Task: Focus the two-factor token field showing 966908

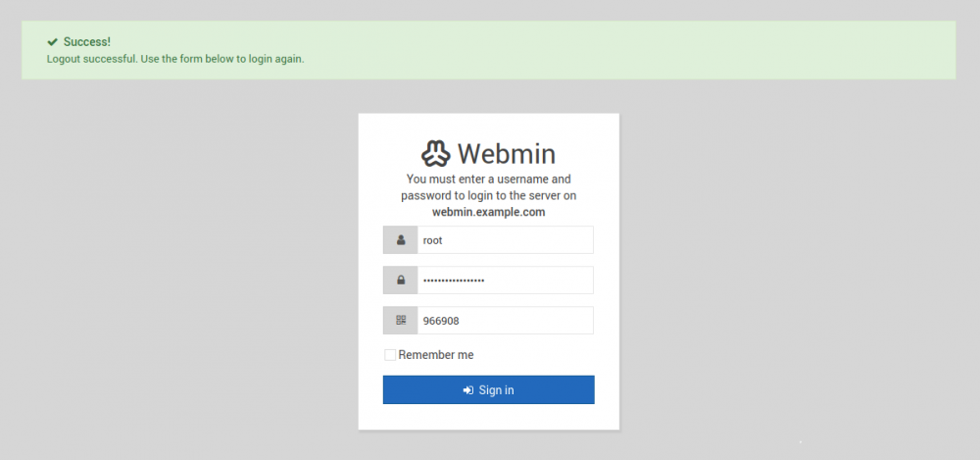Action: pyautogui.click(x=505, y=321)
